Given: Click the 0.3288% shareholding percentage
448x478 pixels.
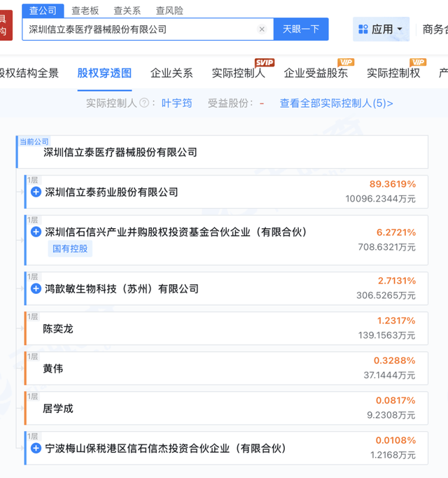Looking at the screenshot, I should tap(395, 360).
